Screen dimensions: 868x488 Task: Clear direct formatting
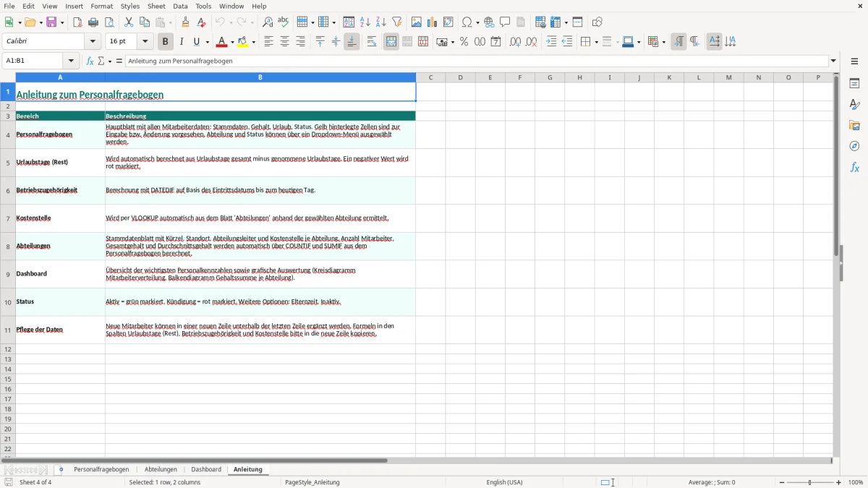[201, 22]
